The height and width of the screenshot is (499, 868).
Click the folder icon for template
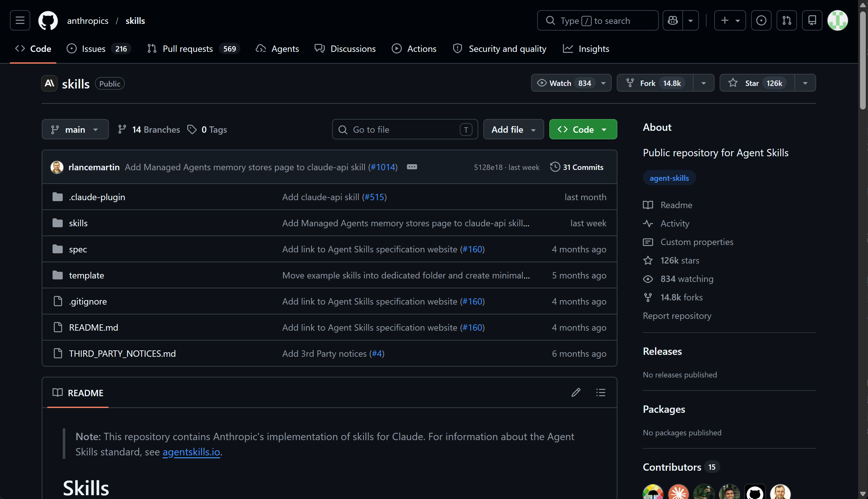click(x=58, y=275)
